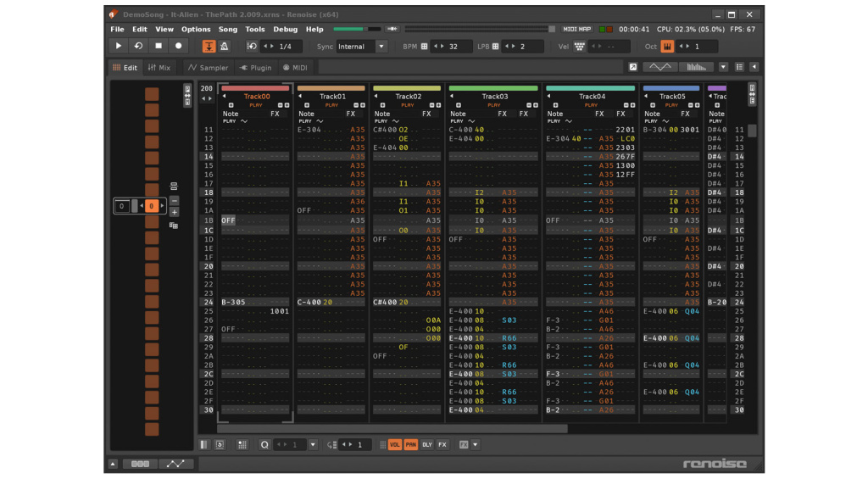Viewport: 868px width, 479px height.
Task: Select current pattern number 0 orange box
Action: (151, 206)
